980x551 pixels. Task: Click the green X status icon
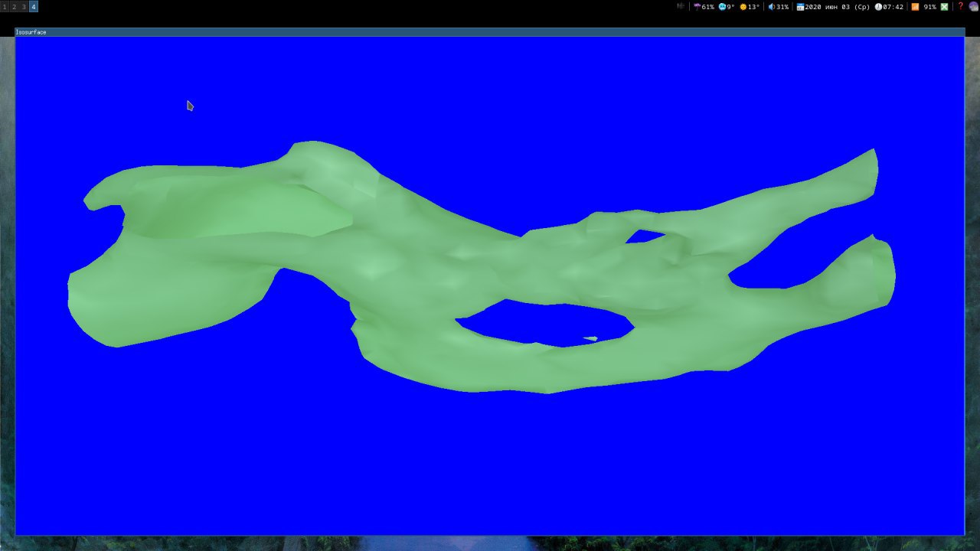(x=944, y=6)
